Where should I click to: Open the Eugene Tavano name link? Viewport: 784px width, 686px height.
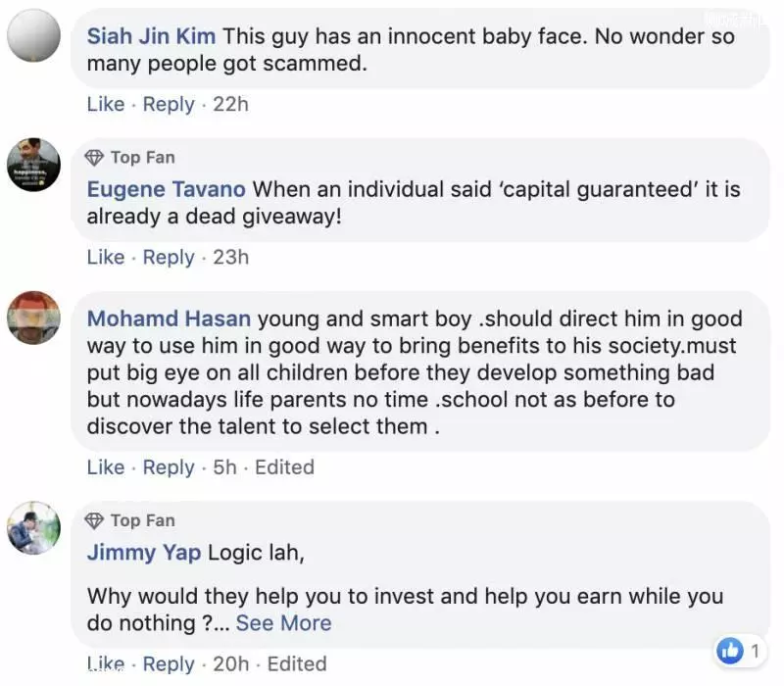[166, 189]
